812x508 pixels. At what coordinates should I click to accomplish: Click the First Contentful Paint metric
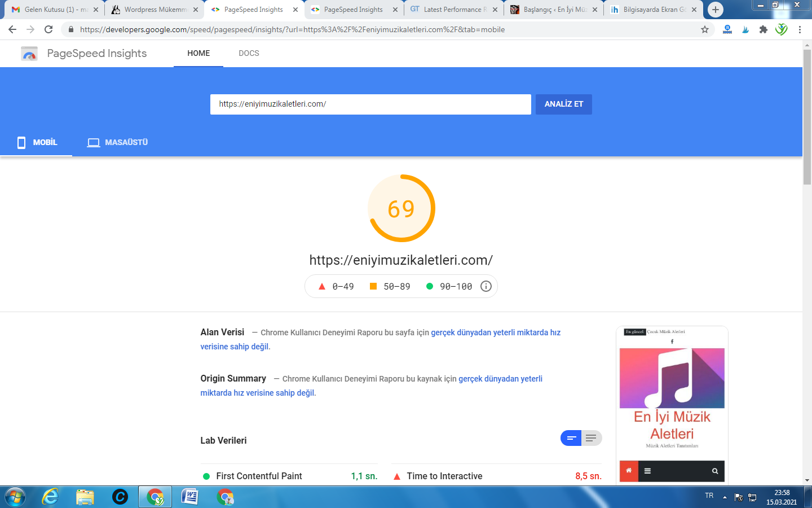click(x=289, y=476)
